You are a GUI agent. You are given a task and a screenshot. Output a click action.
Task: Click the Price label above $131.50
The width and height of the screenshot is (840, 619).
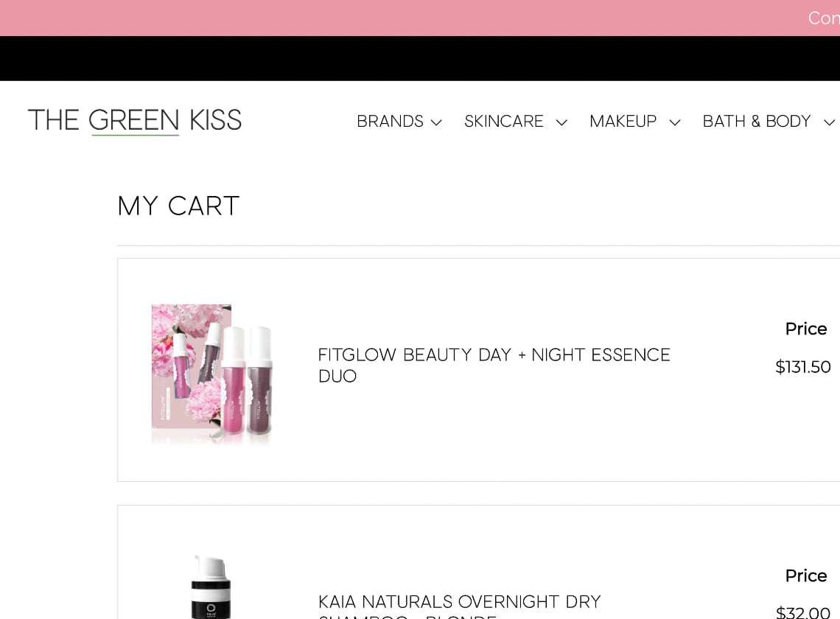coord(805,329)
